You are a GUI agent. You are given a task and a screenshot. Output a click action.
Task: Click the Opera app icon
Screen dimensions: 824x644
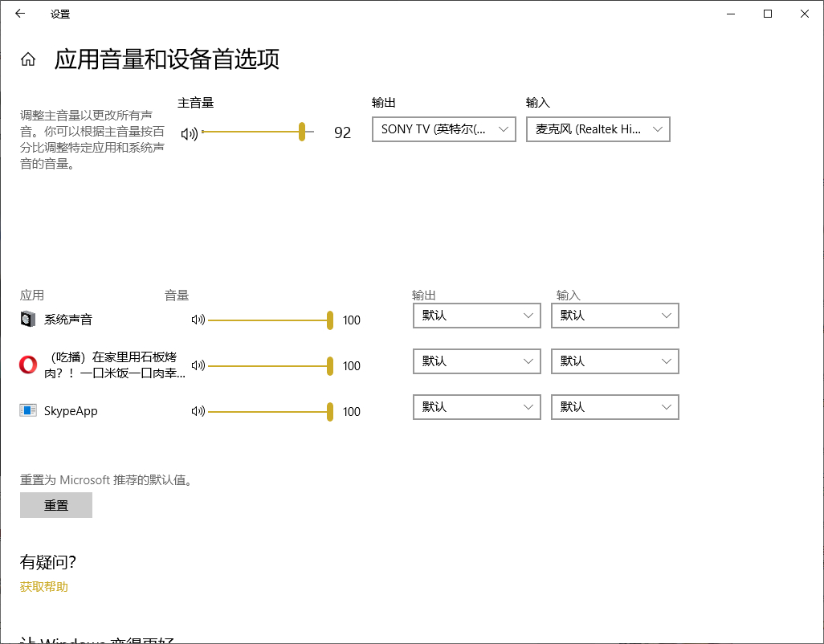tap(28, 365)
